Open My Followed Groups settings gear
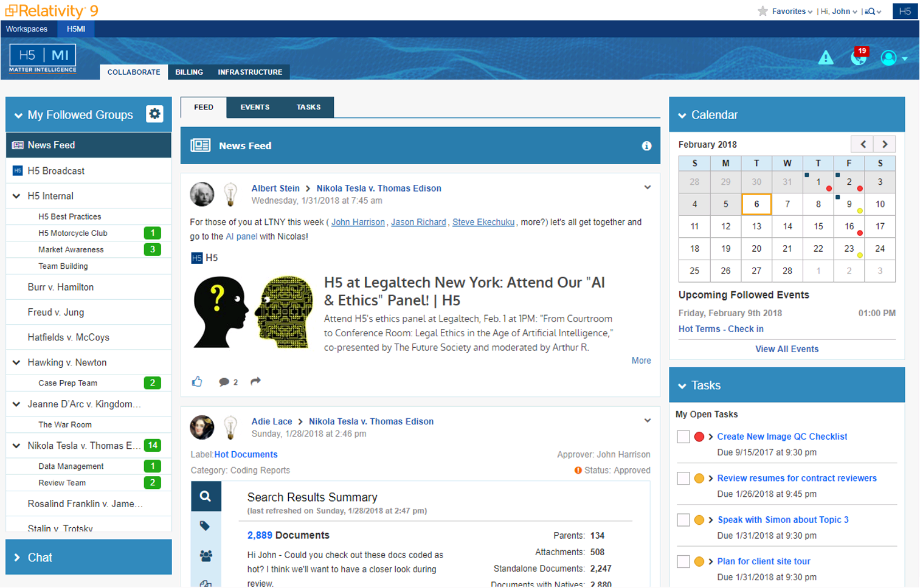 (154, 114)
